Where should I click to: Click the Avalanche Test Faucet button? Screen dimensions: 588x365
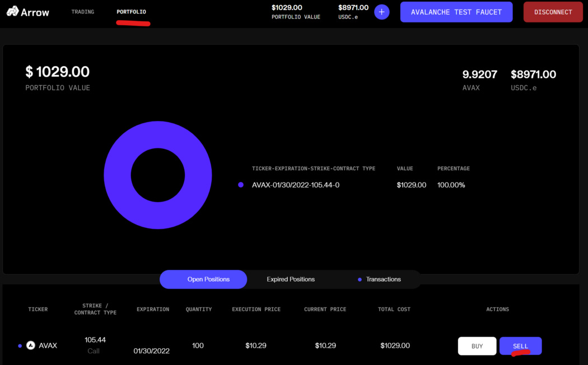click(456, 12)
